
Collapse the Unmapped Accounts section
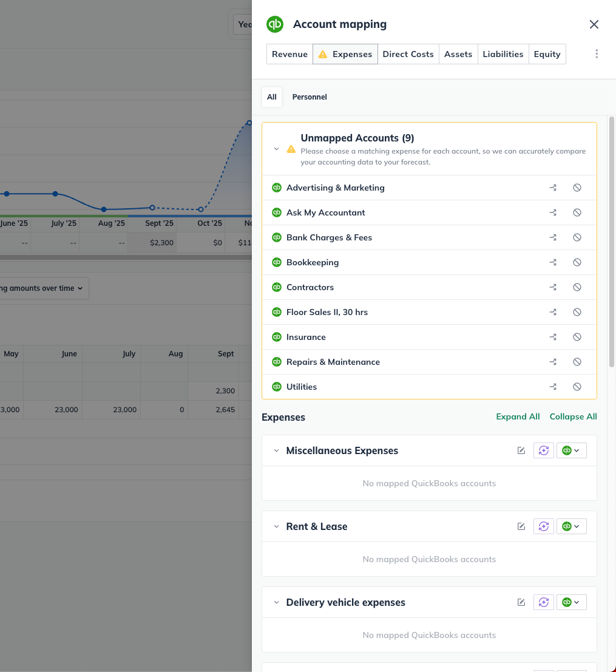tap(276, 149)
